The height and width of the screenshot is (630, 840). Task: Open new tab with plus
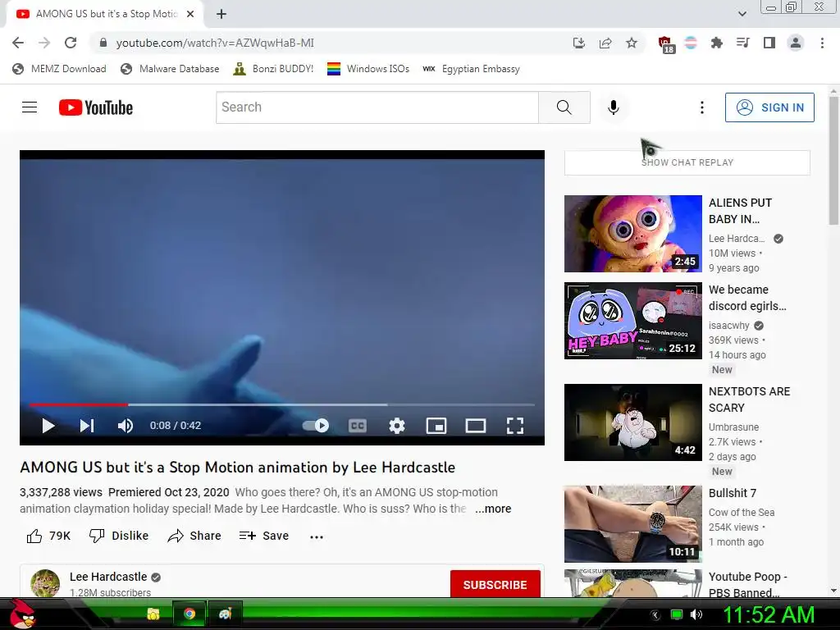pyautogui.click(x=221, y=15)
